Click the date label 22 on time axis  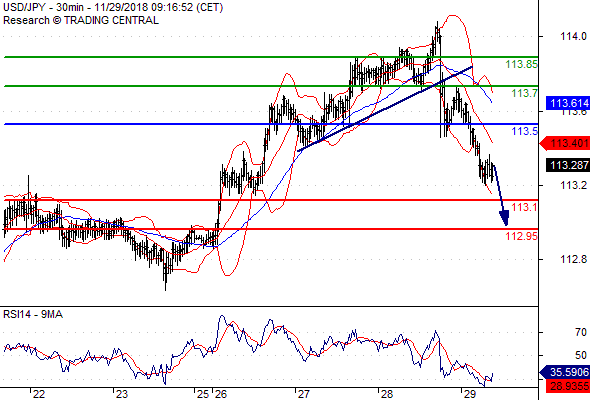click(x=39, y=394)
